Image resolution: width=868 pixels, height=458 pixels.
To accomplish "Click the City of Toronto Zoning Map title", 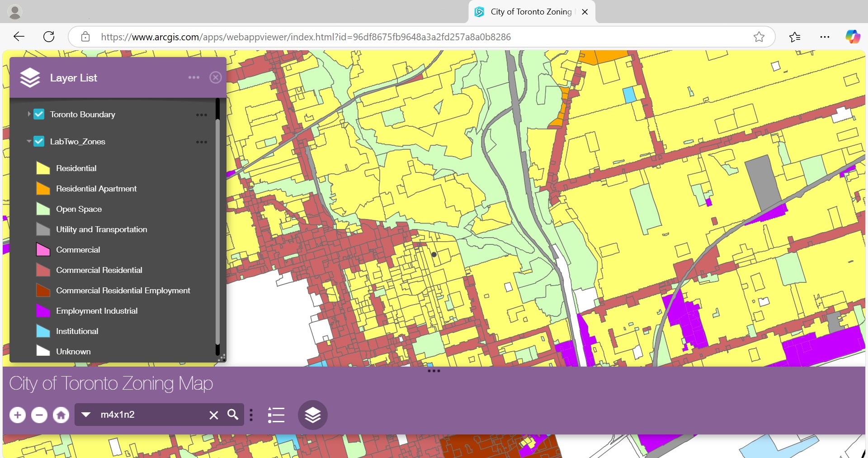I will (111, 384).
